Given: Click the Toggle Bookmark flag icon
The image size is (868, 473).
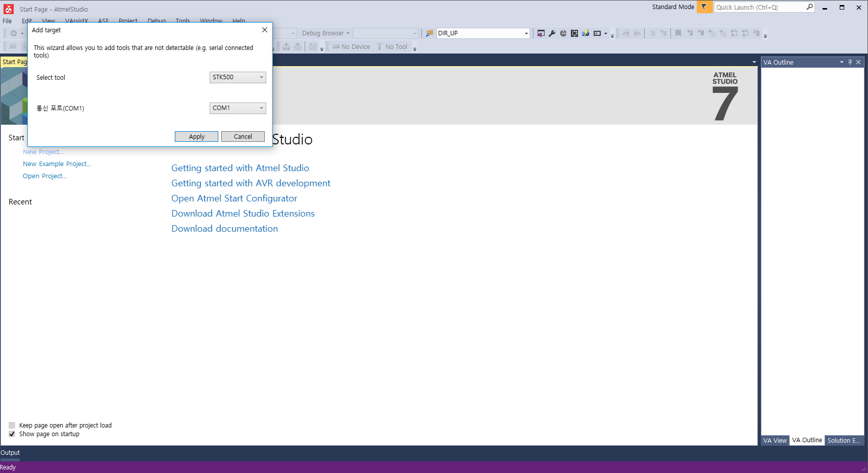Looking at the screenshot, I should (679, 33).
